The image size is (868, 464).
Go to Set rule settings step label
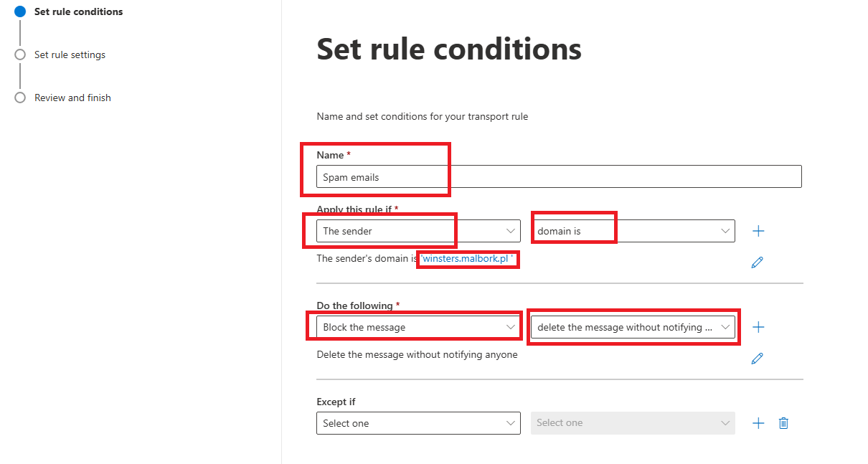[70, 55]
